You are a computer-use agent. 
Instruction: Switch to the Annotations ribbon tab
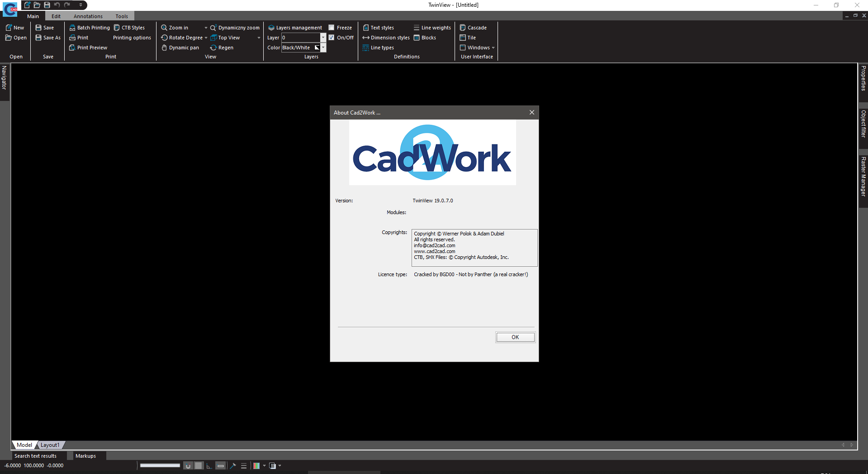pyautogui.click(x=88, y=16)
